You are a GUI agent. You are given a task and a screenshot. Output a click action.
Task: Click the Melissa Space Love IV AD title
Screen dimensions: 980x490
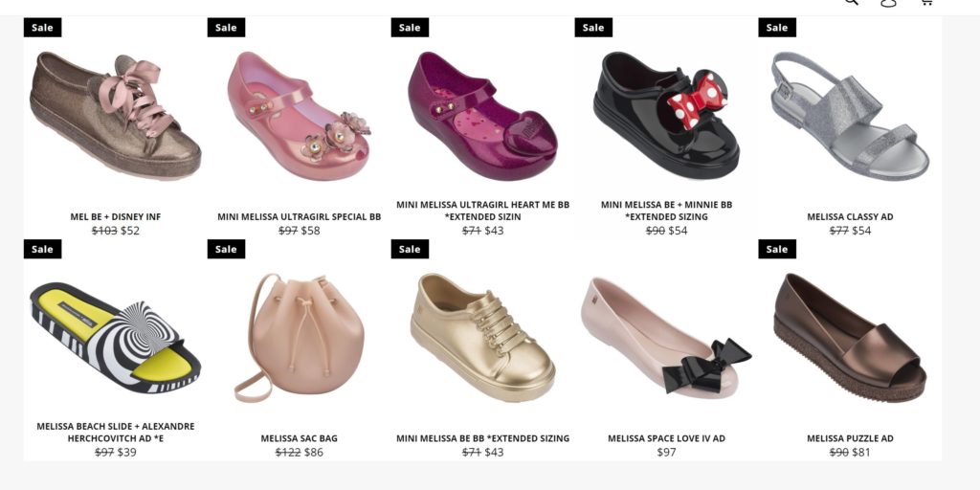(666, 438)
